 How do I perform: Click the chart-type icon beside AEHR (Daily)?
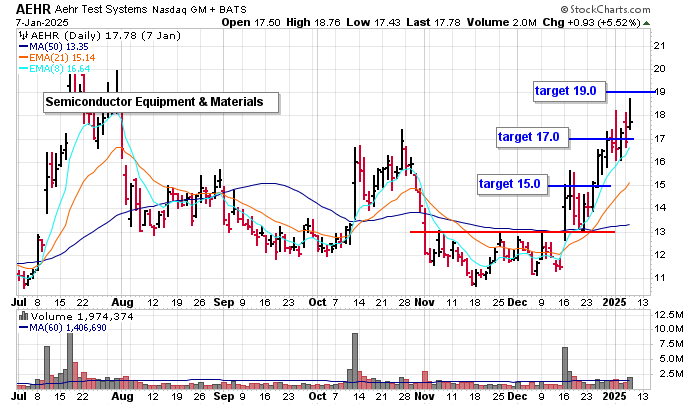[x=24, y=35]
